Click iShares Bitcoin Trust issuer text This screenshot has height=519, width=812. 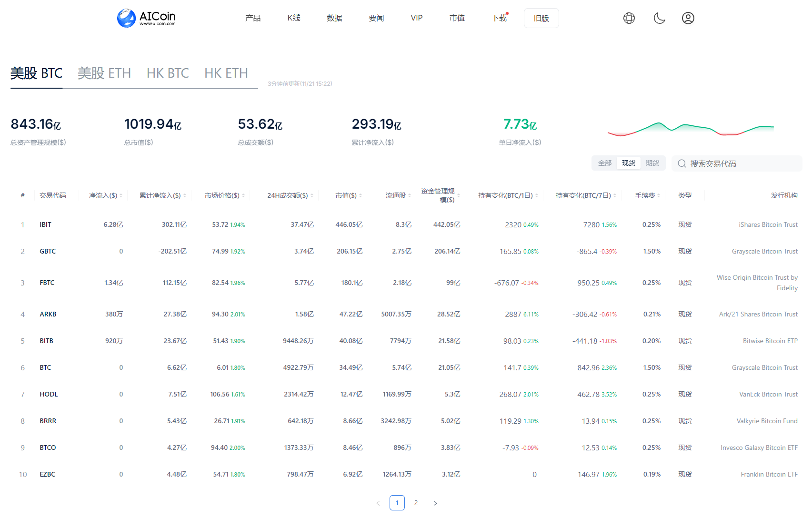click(768, 224)
